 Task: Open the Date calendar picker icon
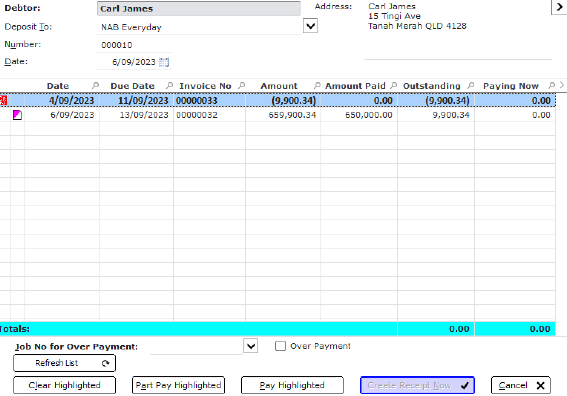(x=164, y=62)
